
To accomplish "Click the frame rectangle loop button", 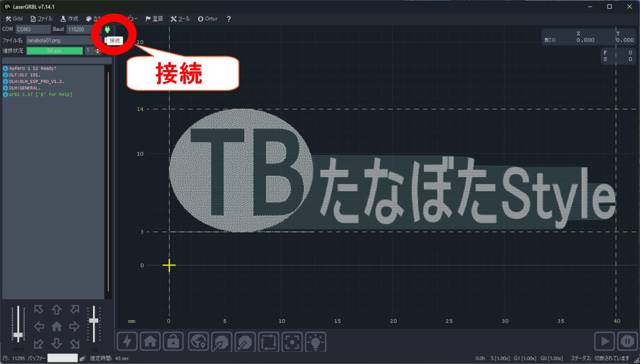I will click(x=268, y=342).
